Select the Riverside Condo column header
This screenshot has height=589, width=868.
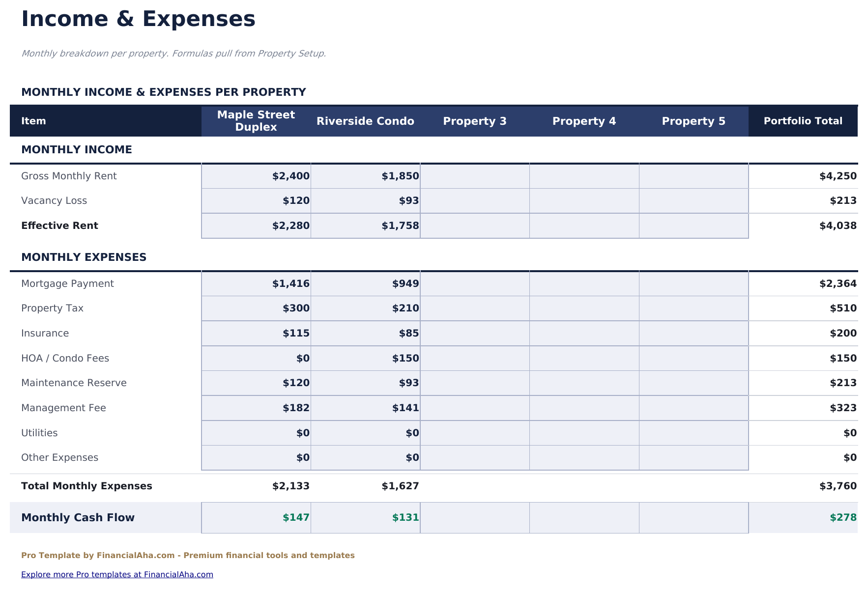pyautogui.click(x=366, y=121)
